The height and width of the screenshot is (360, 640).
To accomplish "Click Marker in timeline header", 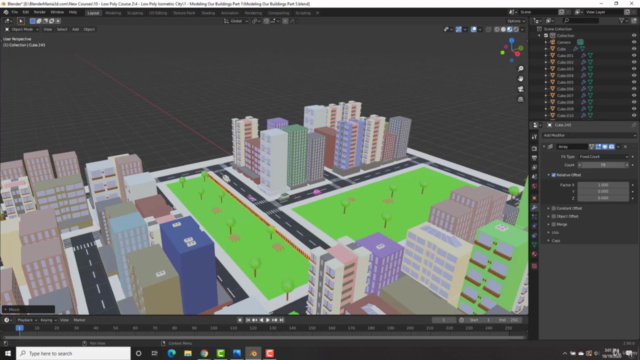I will [79, 320].
